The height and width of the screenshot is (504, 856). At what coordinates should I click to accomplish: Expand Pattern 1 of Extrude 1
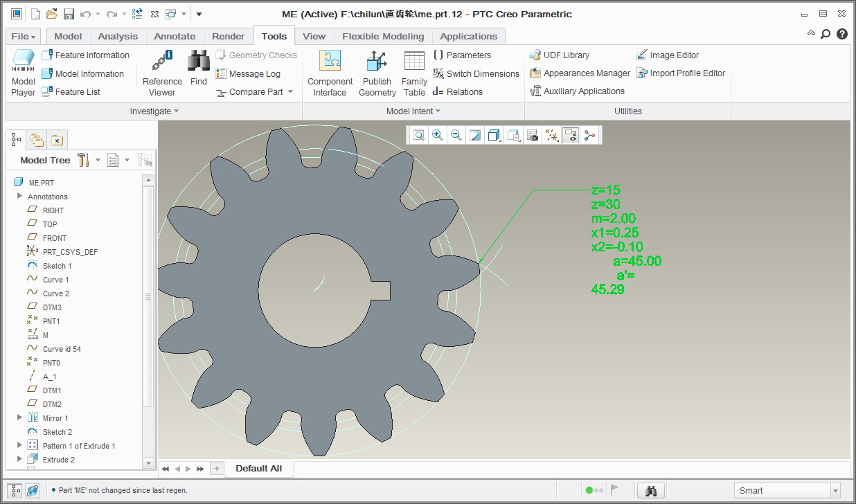point(20,445)
